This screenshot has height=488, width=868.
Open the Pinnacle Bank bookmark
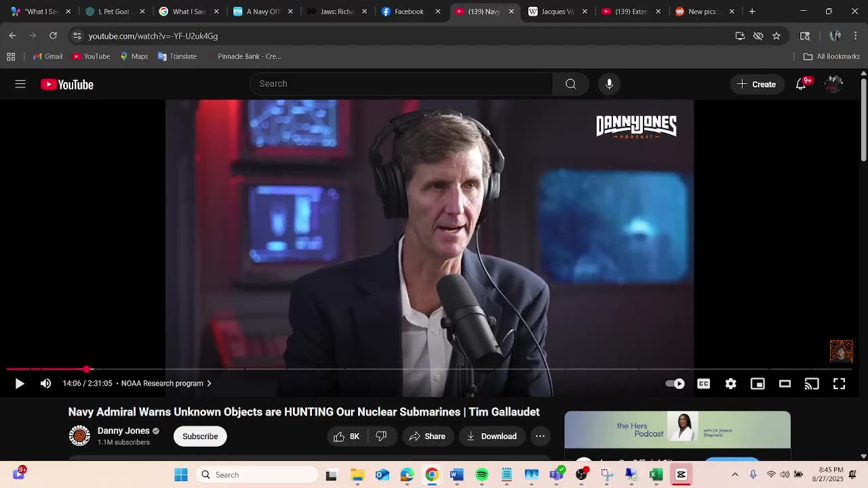pos(243,56)
